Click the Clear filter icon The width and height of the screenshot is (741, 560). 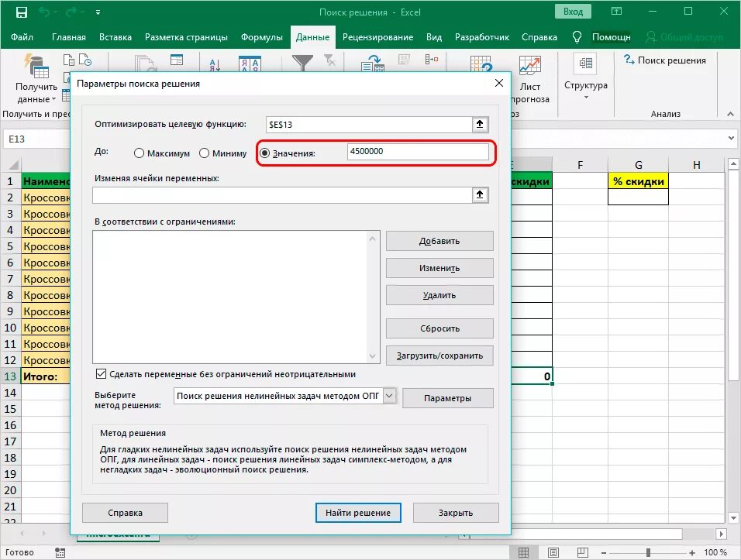click(329, 60)
